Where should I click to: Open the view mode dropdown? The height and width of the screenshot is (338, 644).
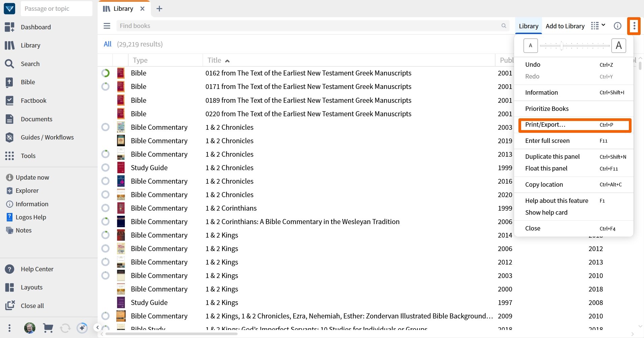point(598,26)
